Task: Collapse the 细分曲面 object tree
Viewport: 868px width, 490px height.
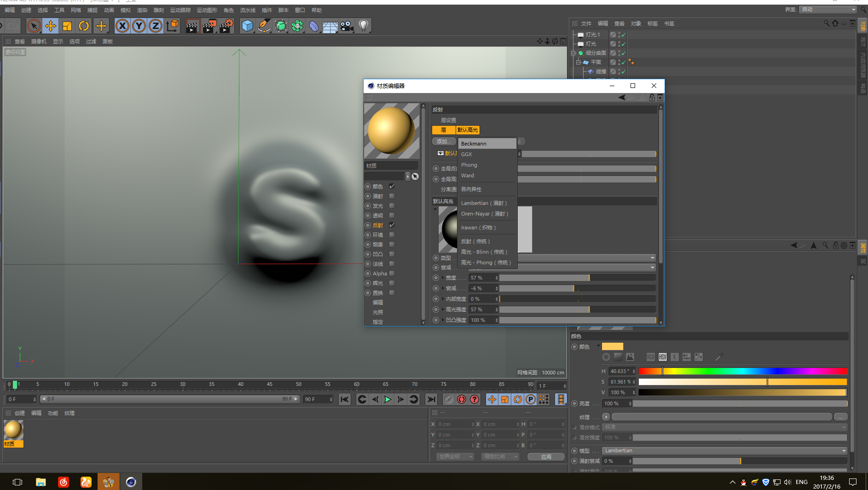Action: pyautogui.click(x=573, y=53)
